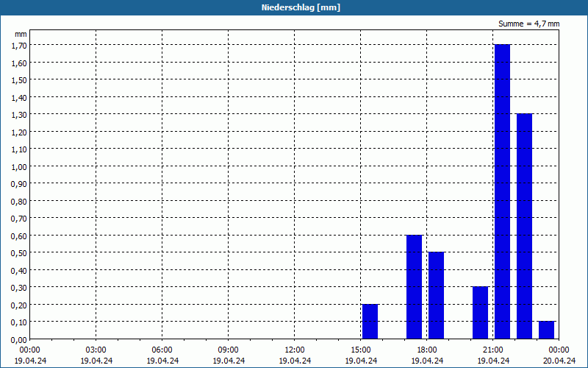Select the 1,30 mm bar after 21:00
The image size is (588, 368).
tap(524, 227)
